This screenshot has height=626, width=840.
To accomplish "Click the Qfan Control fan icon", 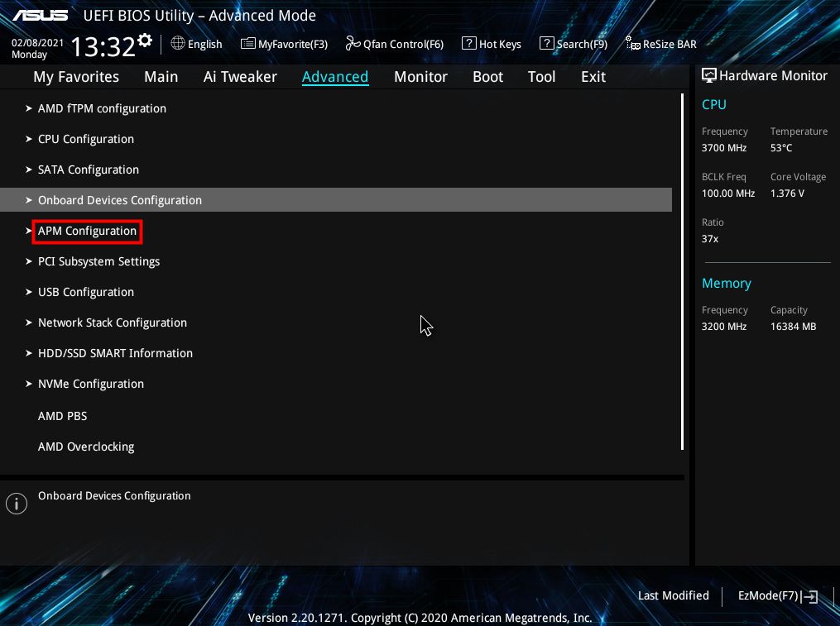I will (353, 43).
